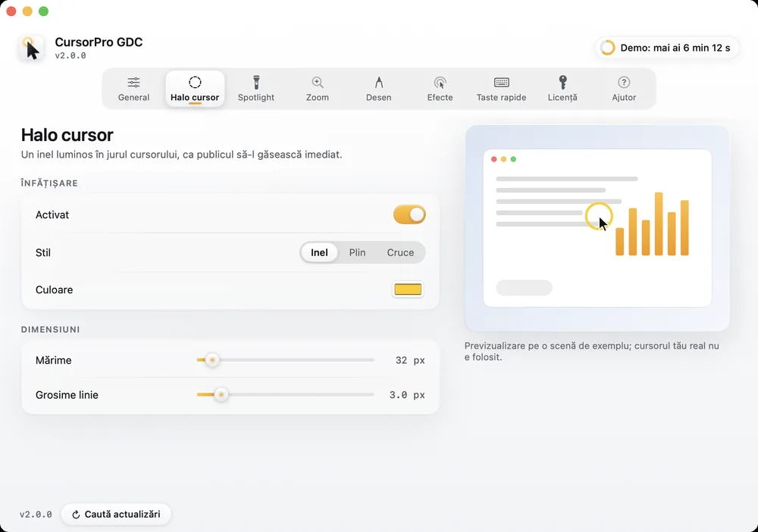
Task: Open the Culoare yellow color swatch
Action: click(408, 289)
